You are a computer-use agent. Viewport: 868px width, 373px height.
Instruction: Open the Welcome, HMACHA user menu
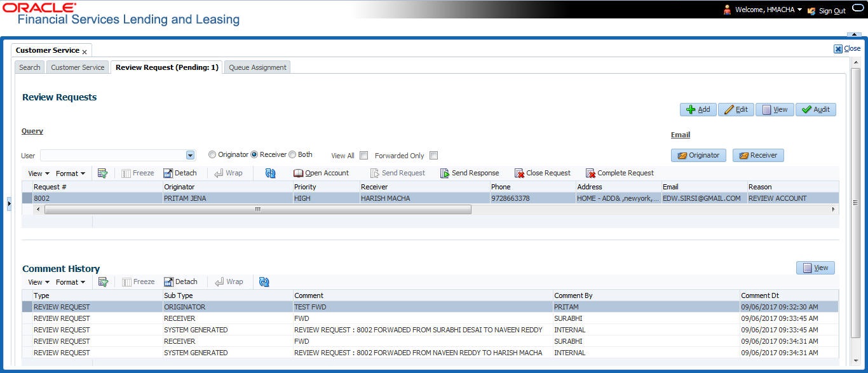(768, 10)
